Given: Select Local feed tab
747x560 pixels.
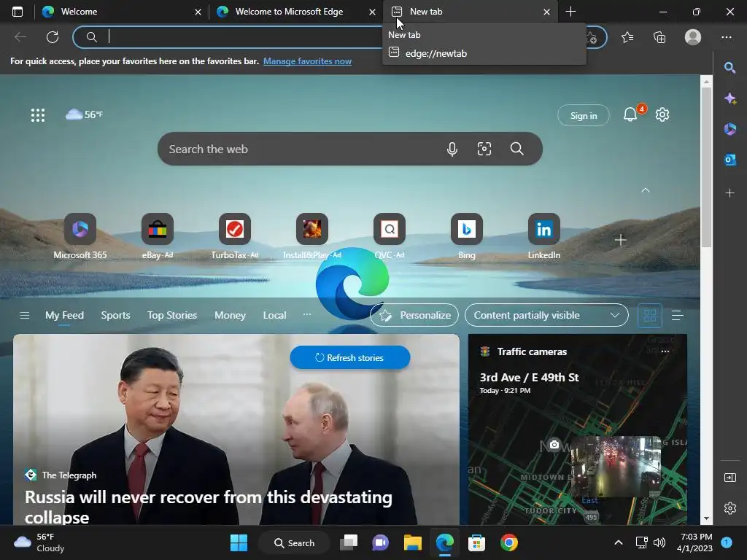Looking at the screenshot, I should point(274,315).
